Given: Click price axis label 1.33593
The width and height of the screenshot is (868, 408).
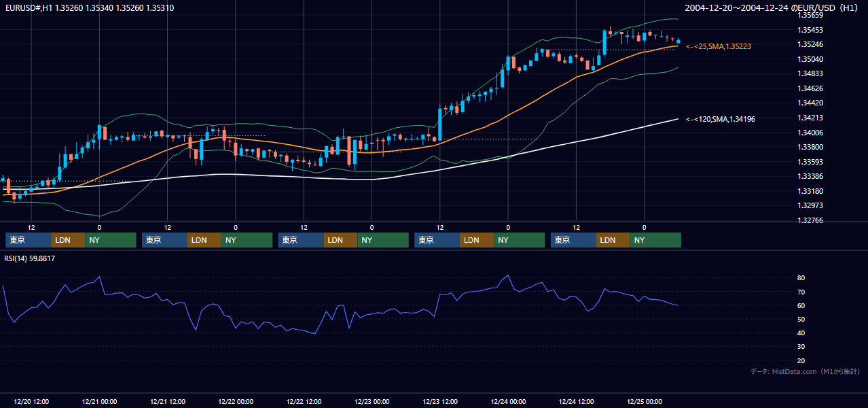Looking at the screenshot, I should click(810, 162).
